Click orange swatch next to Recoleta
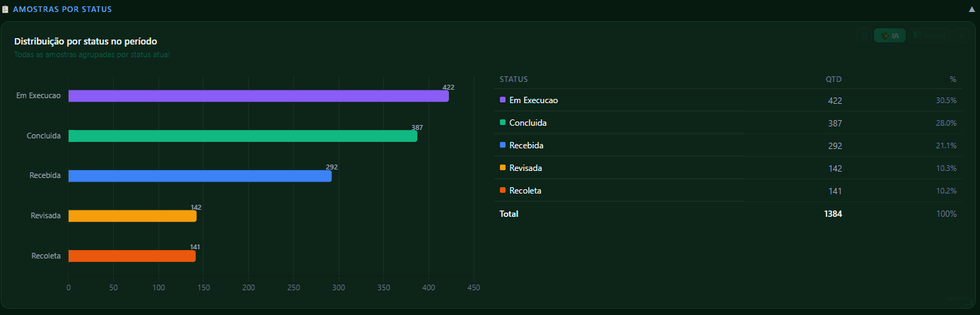Image resolution: width=980 pixels, height=315 pixels. pos(503,191)
